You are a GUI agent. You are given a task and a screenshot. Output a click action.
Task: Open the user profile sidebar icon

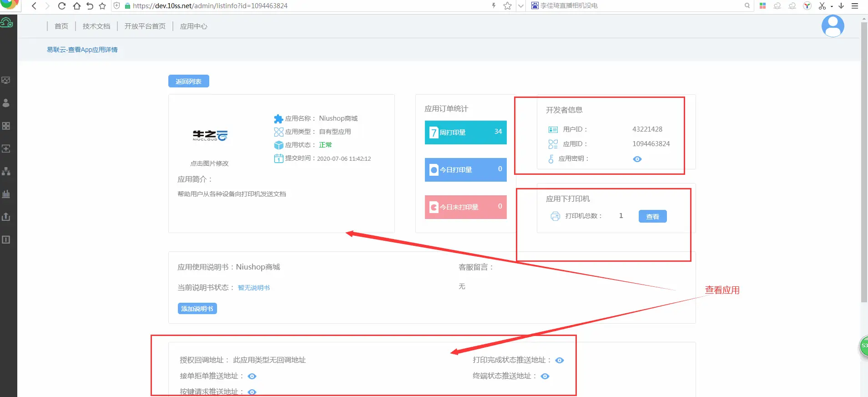tap(6, 103)
